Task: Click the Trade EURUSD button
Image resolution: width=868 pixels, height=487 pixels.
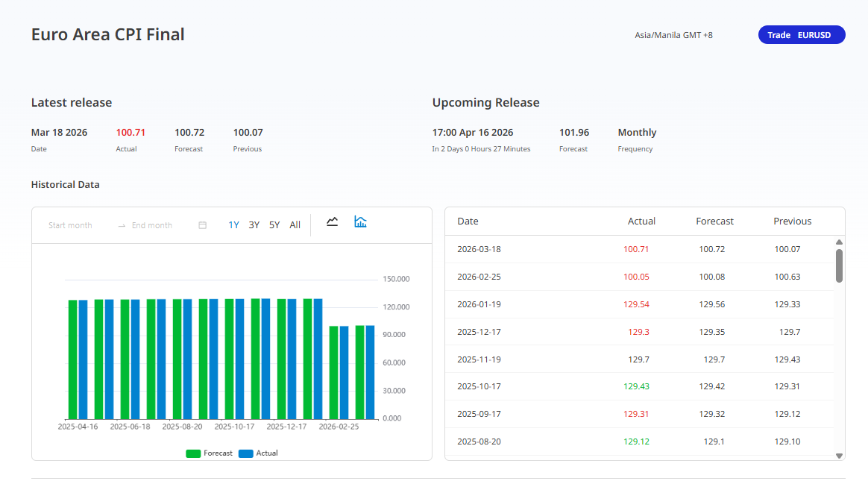Action: pyautogui.click(x=802, y=35)
